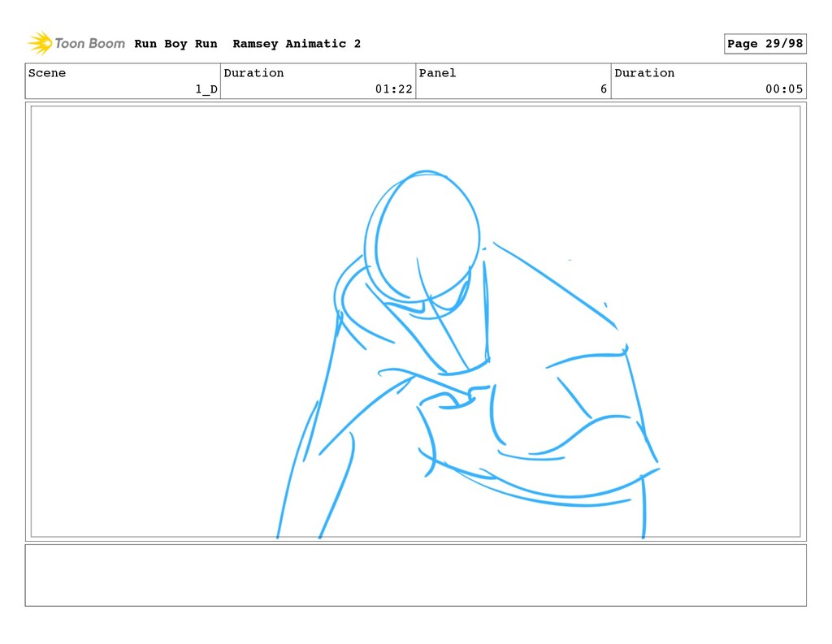Click the text 'Ramsey Animatic 2'
This screenshot has height=644, width=832.
(x=297, y=44)
